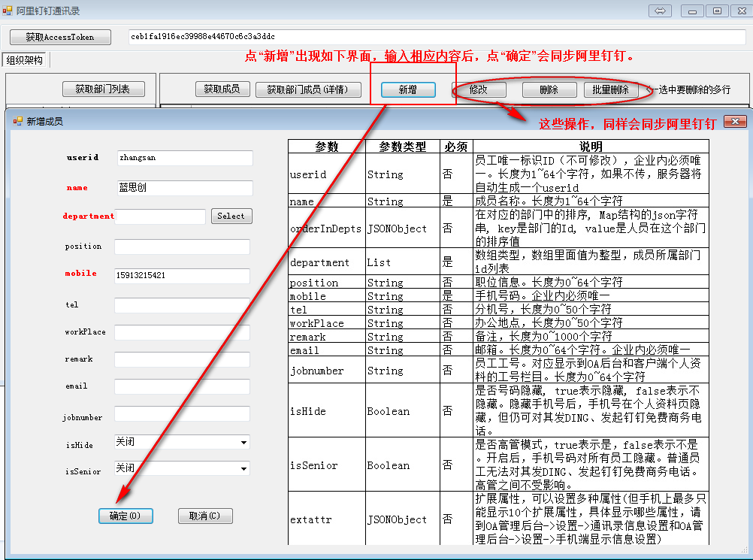Click 获取部门成员(详情) button

pos(308,89)
